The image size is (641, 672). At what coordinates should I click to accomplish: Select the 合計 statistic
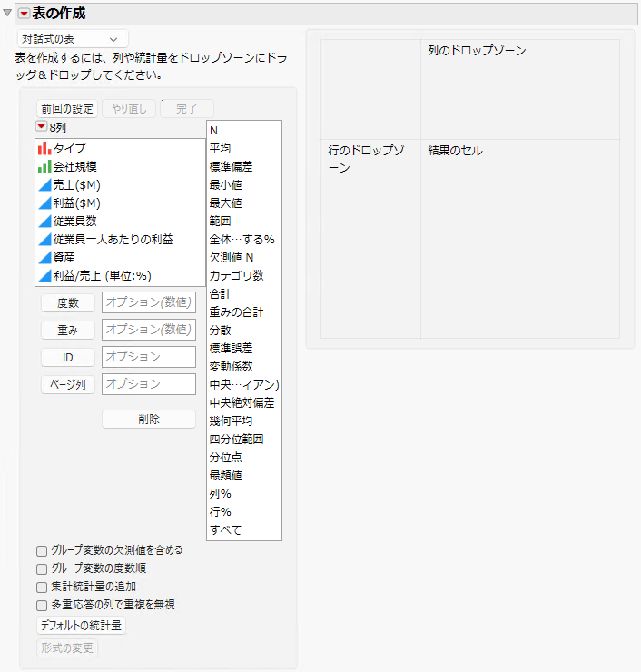pos(221,294)
